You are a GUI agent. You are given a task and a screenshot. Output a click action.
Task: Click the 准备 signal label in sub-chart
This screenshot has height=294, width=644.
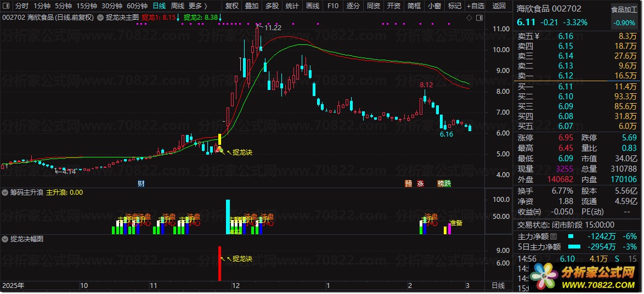(x=456, y=223)
